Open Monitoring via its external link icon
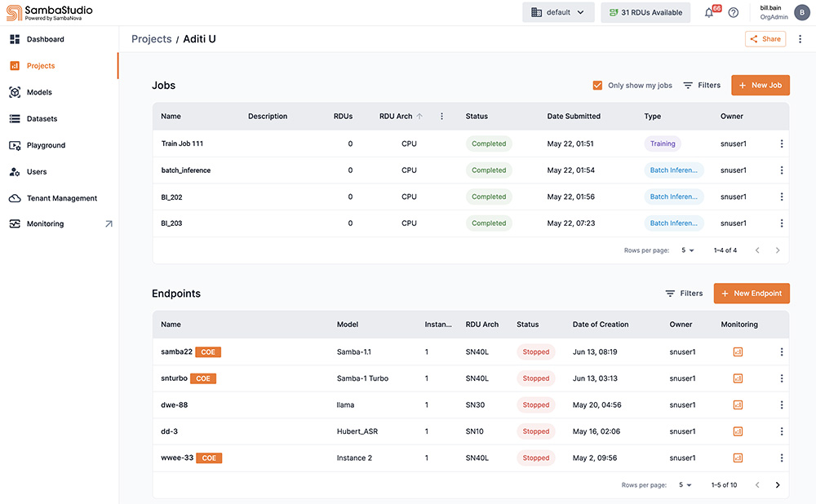The width and height of the screenshot is (816, 504). [x=108, y=223]
